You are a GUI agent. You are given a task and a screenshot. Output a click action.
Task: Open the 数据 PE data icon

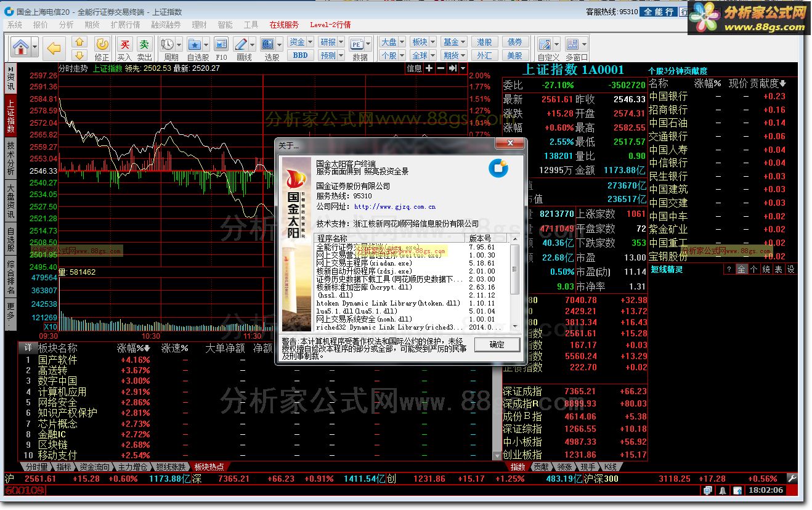pos(357,44)
